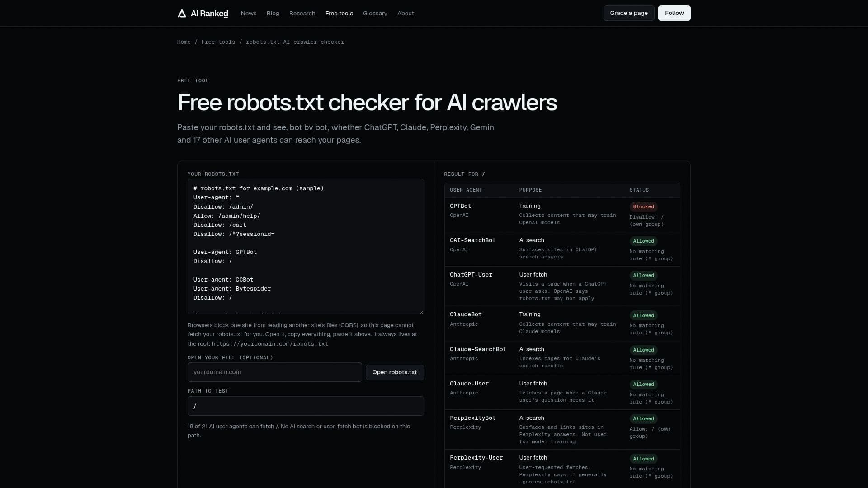Select Free tools in top navigation
The height and width of the screenshot is (488, 868).
point(339,14)
